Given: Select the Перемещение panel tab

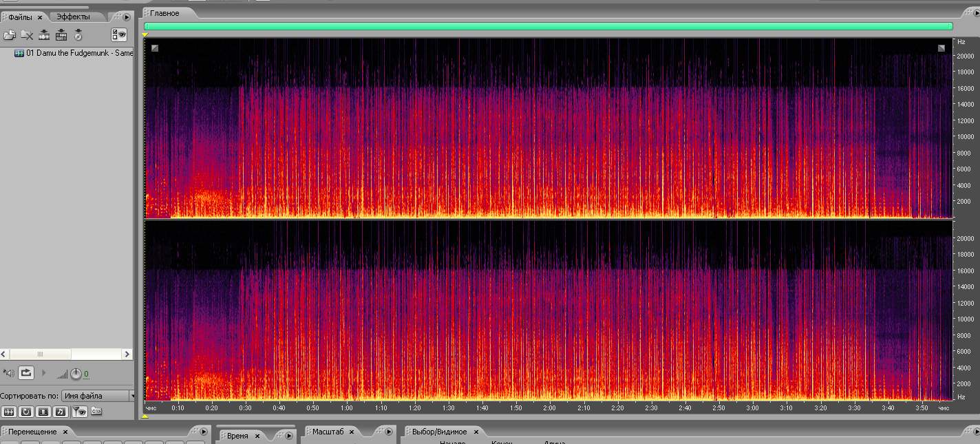Looking at the screenshot, I should (x=32, y=432).
